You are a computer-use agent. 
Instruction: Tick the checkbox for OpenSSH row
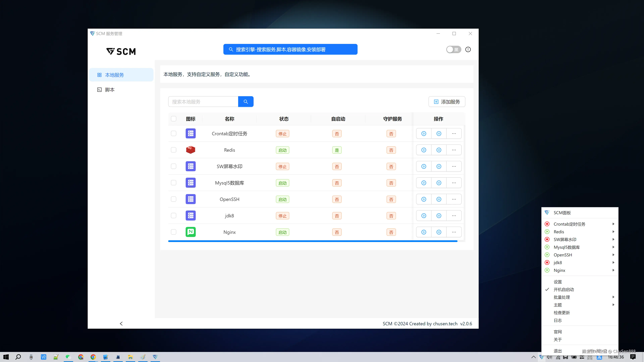click(174, 199)
